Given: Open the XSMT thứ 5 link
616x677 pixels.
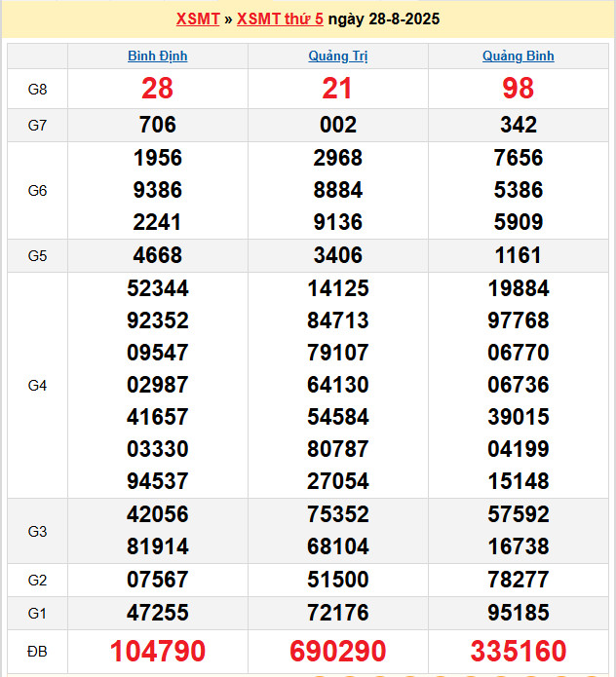Looking at the screenshot, I should coord(280,19).
